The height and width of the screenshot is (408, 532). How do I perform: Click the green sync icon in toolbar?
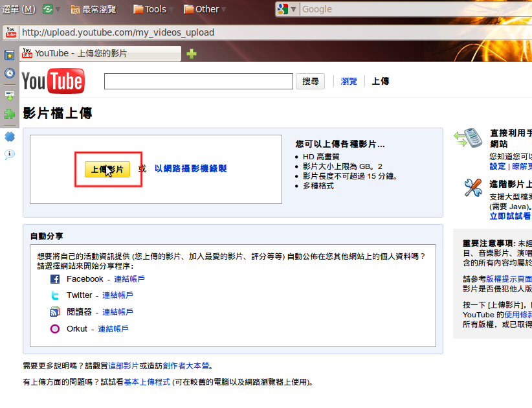pos(48,9)
